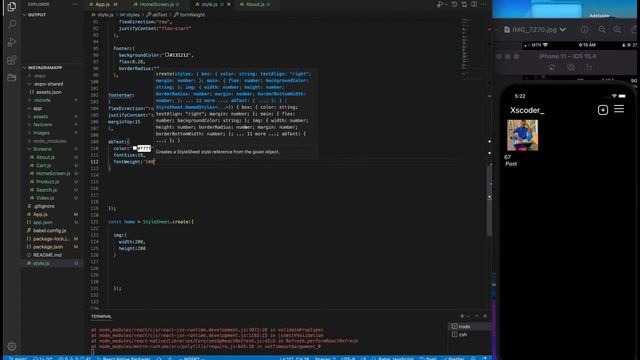
Task: Open Run and Debug view
Action: [12, 42]
